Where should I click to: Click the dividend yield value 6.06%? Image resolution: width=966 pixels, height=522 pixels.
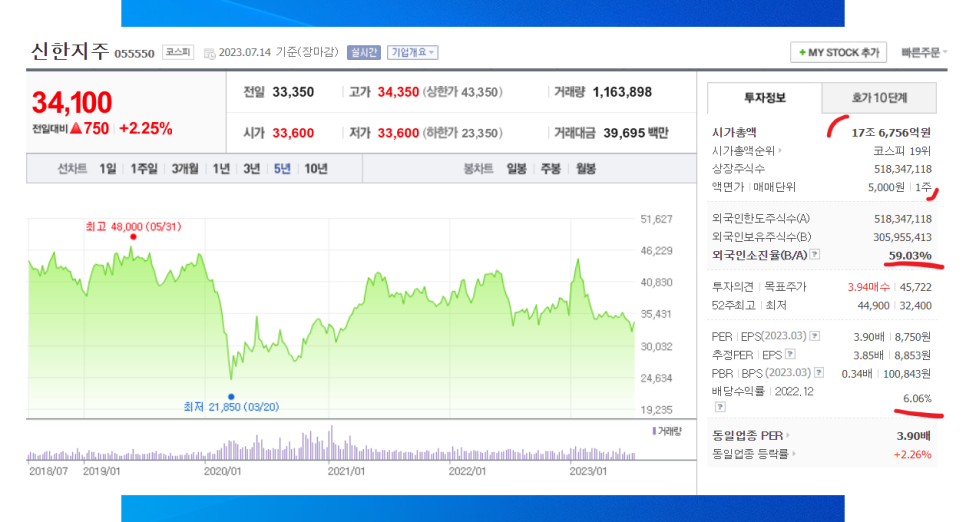[917, 399]
